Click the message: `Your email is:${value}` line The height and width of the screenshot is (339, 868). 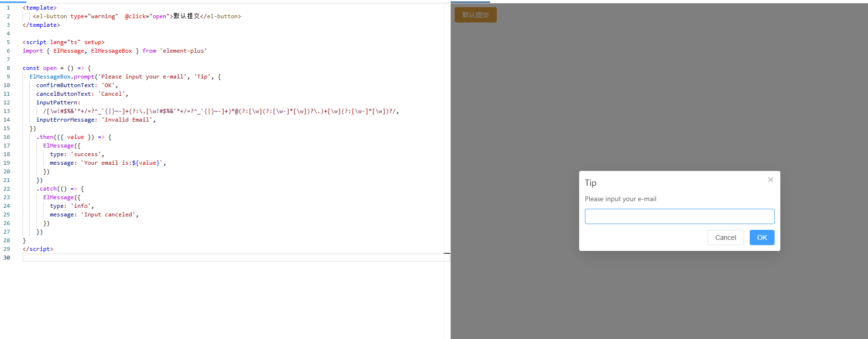pos(108,163)
